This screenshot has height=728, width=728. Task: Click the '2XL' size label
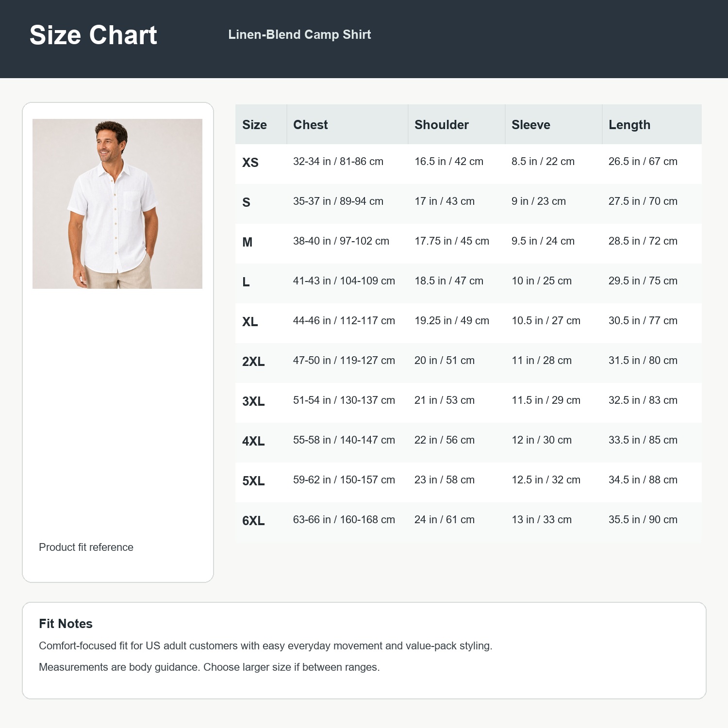click(x=253, y=362)
